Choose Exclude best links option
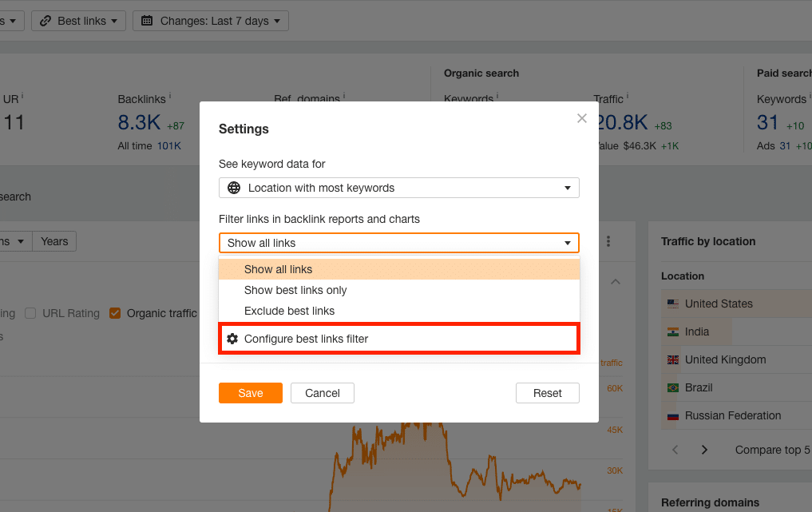Screen dimensions: 812x512 tap(289, 311)
